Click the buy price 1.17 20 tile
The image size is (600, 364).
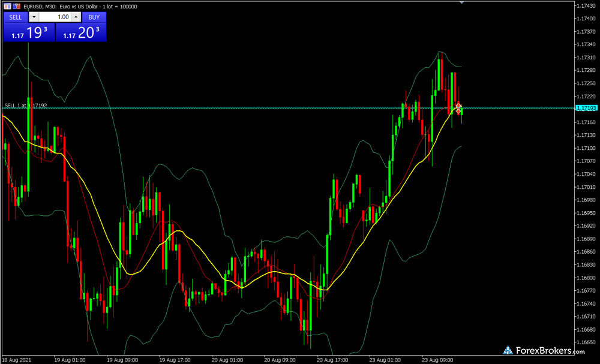81,32
